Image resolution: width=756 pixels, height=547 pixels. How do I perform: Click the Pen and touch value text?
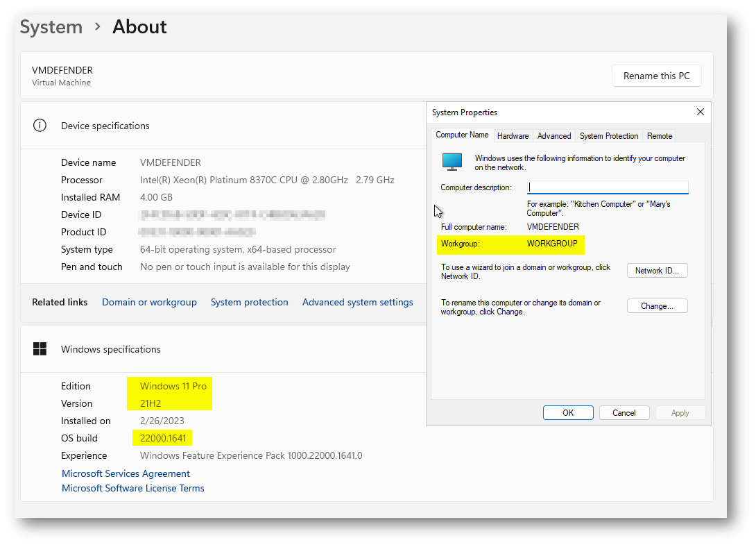coord(245,267)
